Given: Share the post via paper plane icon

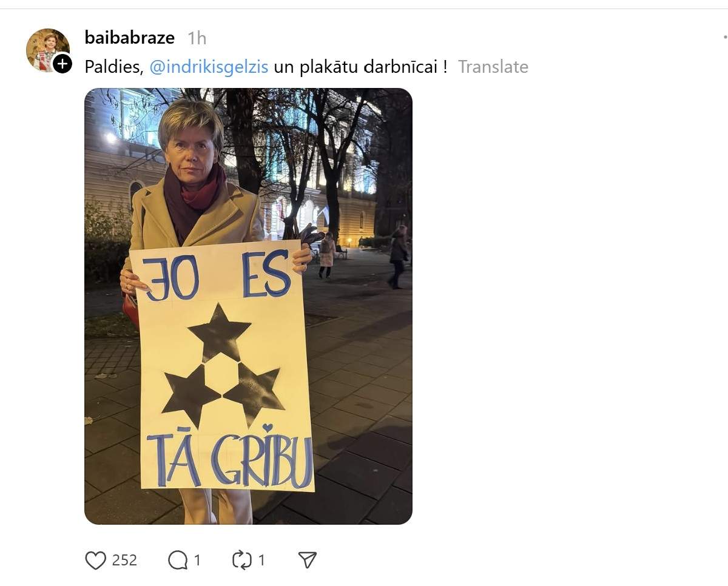Looking at the screenshot, I should 308,560.
